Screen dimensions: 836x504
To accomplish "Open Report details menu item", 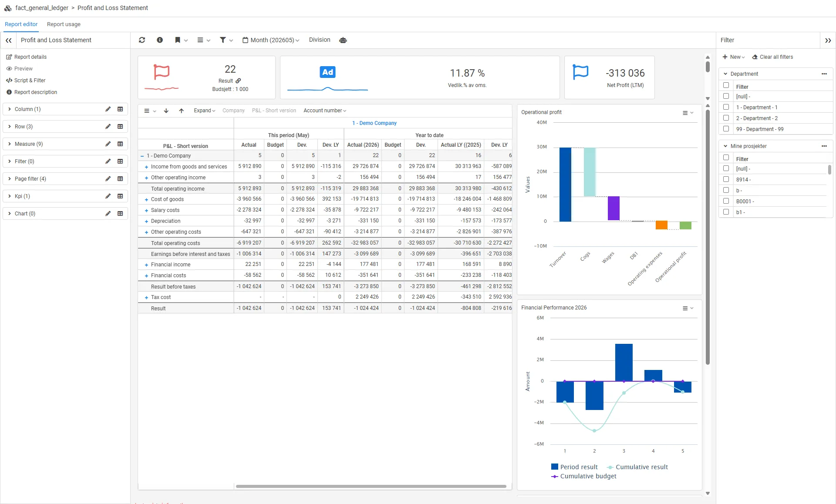I will [x=27, y=57].
